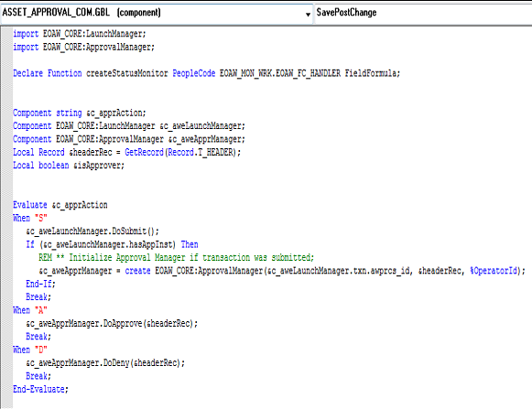
Task: Click the 'Declare Function createStatusMonitor' line
Action: click(206, 73)
